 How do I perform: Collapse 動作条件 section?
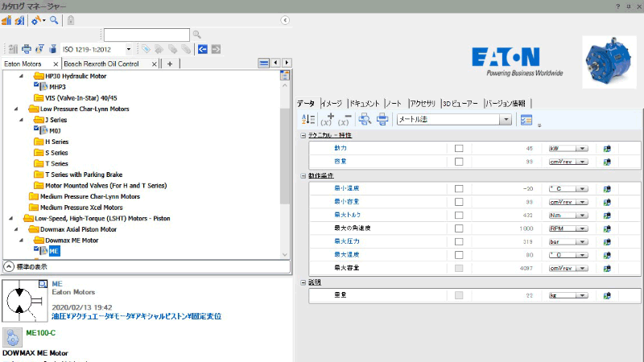pos(303,175)
